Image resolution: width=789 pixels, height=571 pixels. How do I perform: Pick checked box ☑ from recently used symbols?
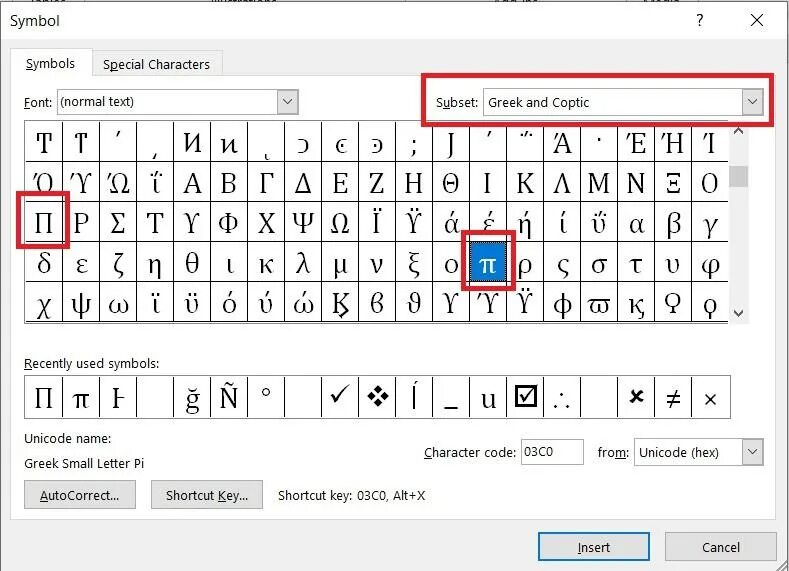(525, 397)
